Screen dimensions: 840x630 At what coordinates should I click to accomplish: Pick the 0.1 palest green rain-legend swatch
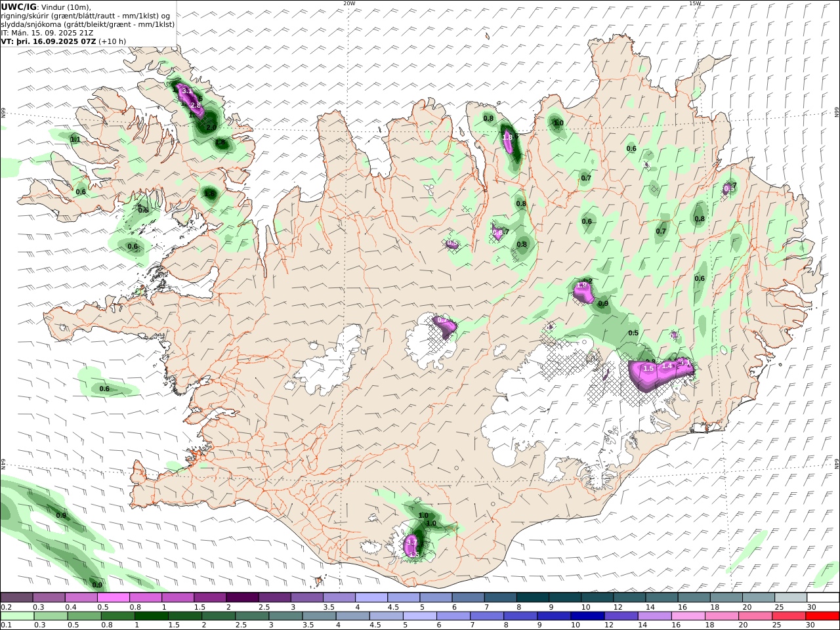click(18, 616)
